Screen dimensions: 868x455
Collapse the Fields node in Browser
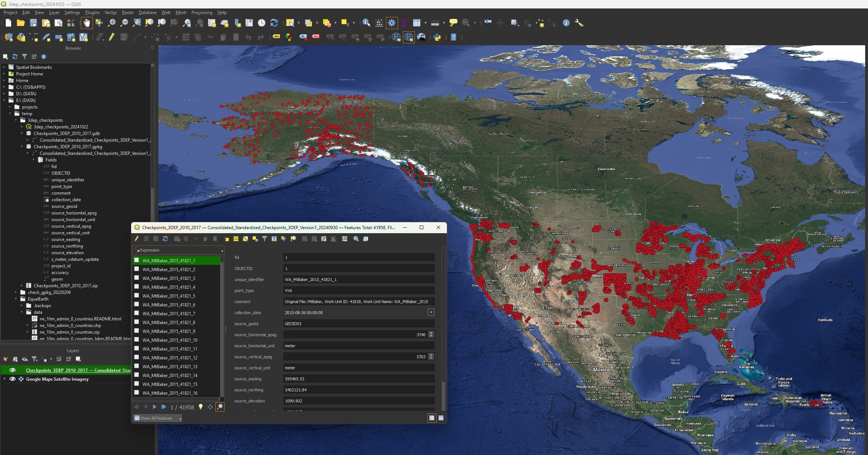pyautogui.click(x=34, y=160)
